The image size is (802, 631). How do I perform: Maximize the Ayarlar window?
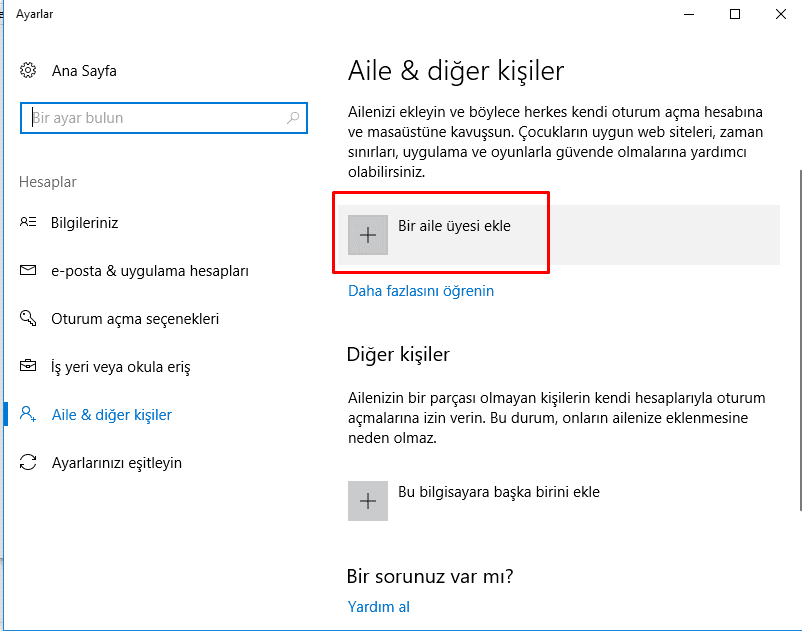click(735, 14)
